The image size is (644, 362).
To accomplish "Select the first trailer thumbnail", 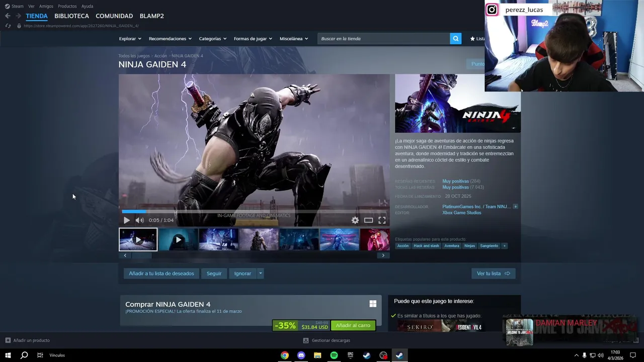I will click(x=138, y=240).
